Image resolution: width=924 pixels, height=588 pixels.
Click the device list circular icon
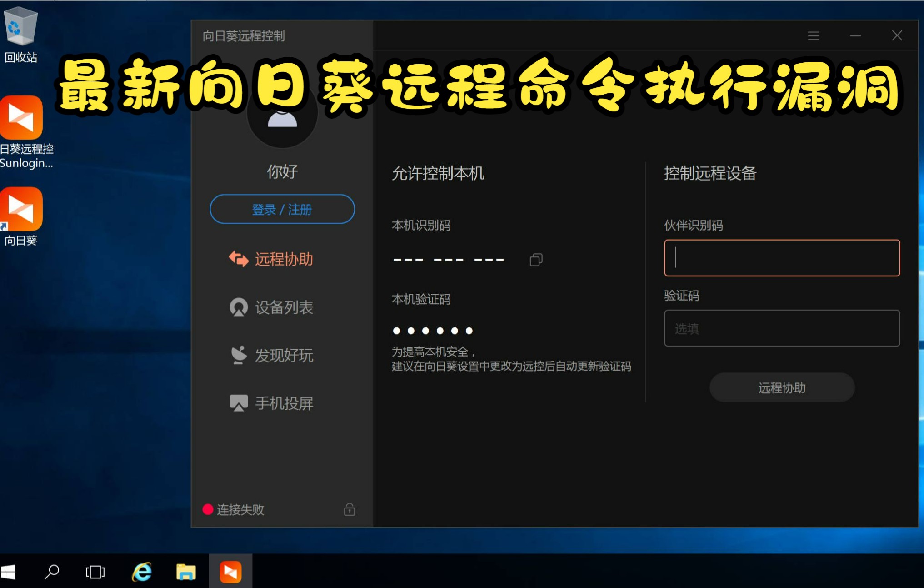[x=239, y=307]
